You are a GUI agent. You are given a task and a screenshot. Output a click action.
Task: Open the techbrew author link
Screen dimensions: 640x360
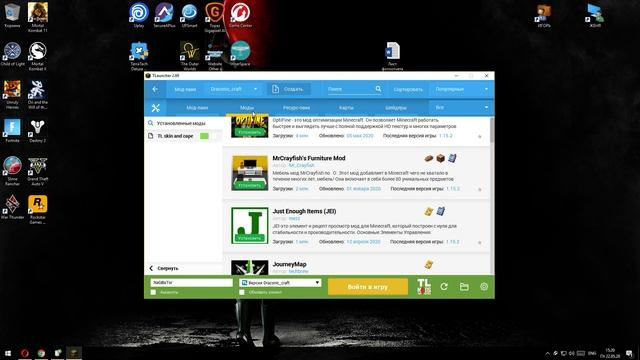tap(298, 271)
